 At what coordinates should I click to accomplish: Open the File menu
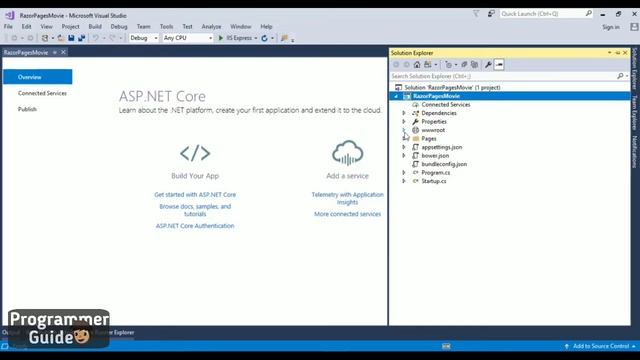(8, 27)
